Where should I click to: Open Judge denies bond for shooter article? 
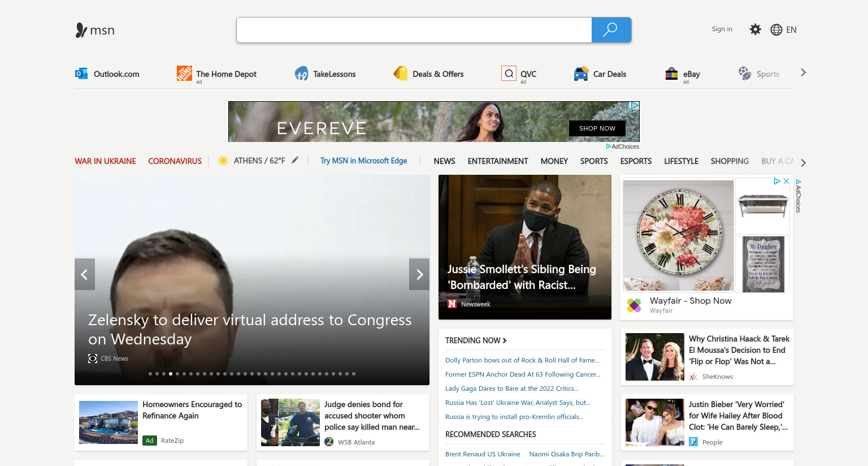(x=372, y=416)
